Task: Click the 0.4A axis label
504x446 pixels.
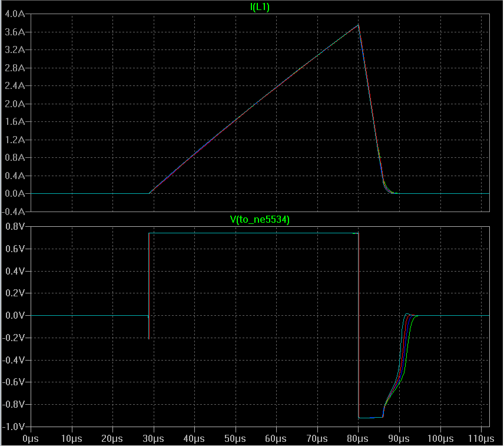Action: pos(15,176)
